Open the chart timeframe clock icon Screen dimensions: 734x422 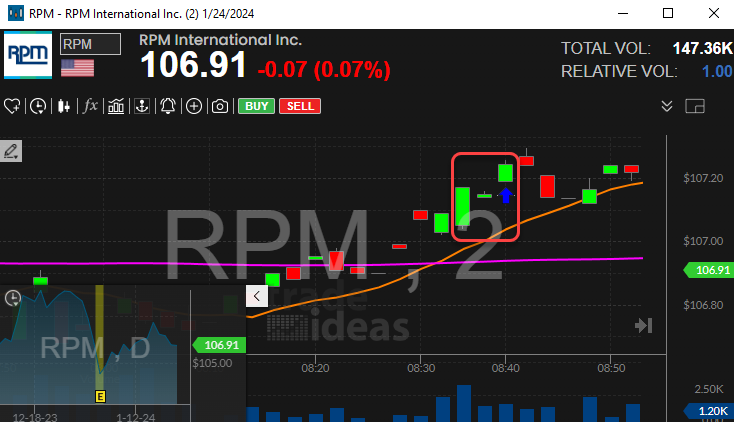39,106
